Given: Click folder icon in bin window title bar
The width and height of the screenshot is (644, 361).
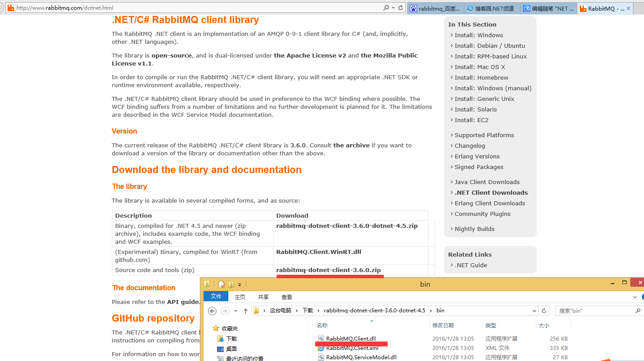Looking at the screenshot, I should (207, 284).
